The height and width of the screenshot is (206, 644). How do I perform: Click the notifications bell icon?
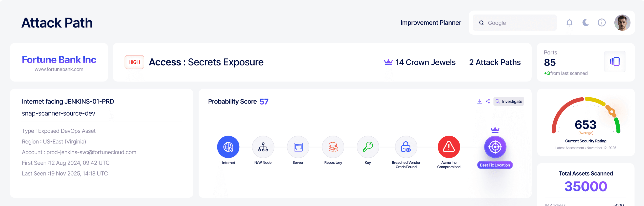tap(569, 23)
